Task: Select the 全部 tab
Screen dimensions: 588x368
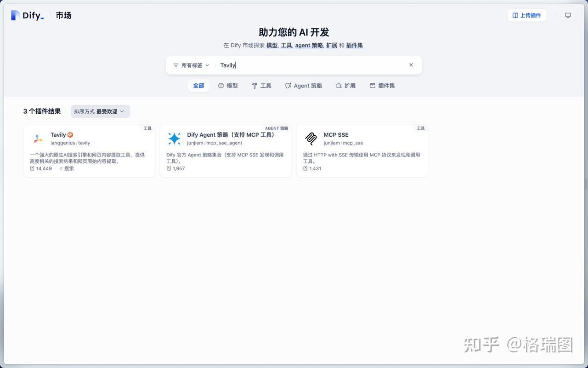Action: click(198, 86)
